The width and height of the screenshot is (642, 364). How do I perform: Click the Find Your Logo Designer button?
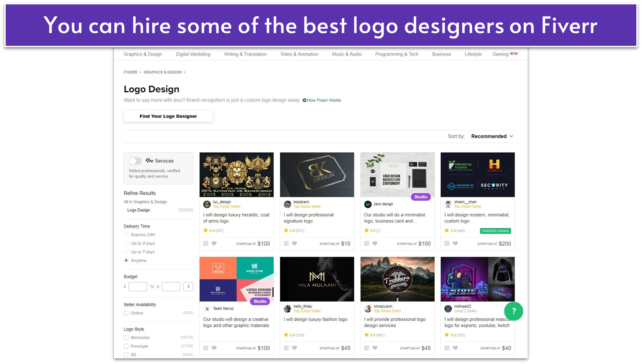pyautogui.click(x=168, y=116)
